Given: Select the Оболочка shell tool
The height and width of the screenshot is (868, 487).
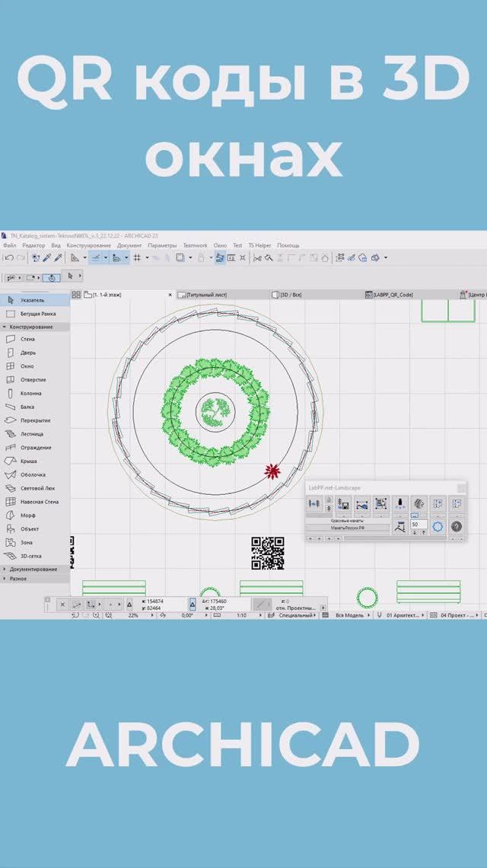Looking at the screenshot, I should pyautogui.click(x=34, y=474).
